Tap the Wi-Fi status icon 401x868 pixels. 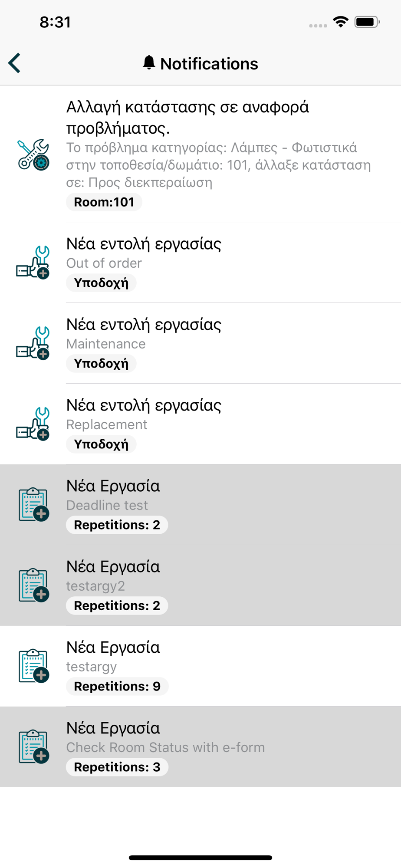pos(341,22)
